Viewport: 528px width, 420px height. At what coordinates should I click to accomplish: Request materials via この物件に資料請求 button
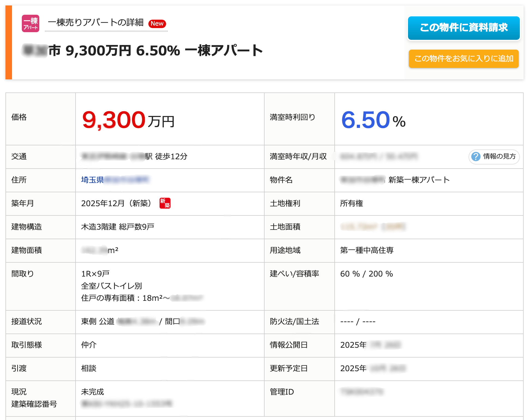click(464, 28)
